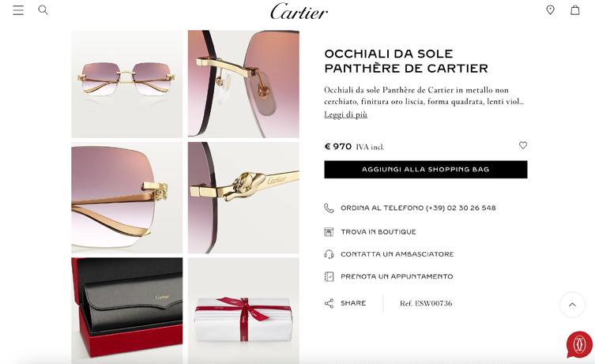Click the boutique icon beside Trova in boutique
The width and height of the screenshot is (595, 364).
coord(329,231)
